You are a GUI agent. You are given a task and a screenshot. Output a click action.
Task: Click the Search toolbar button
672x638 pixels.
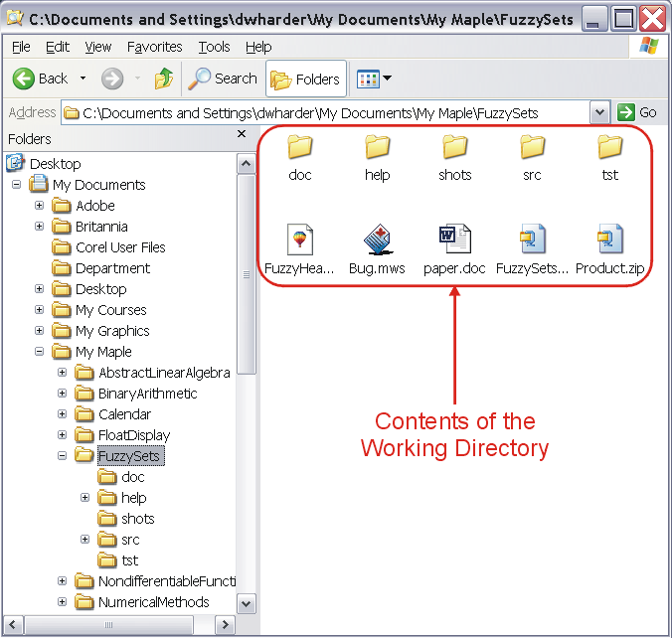click(224, 79)
